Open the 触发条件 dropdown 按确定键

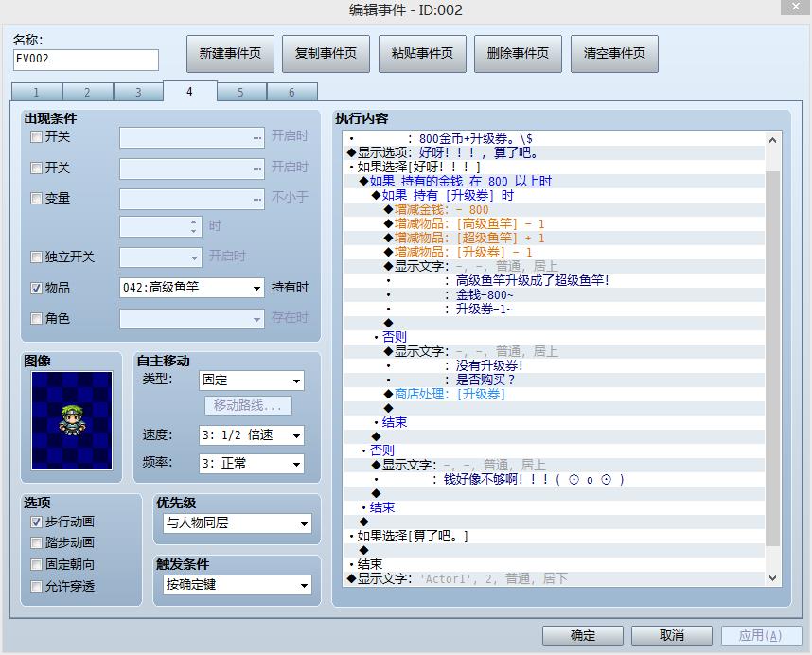(238, 585)
